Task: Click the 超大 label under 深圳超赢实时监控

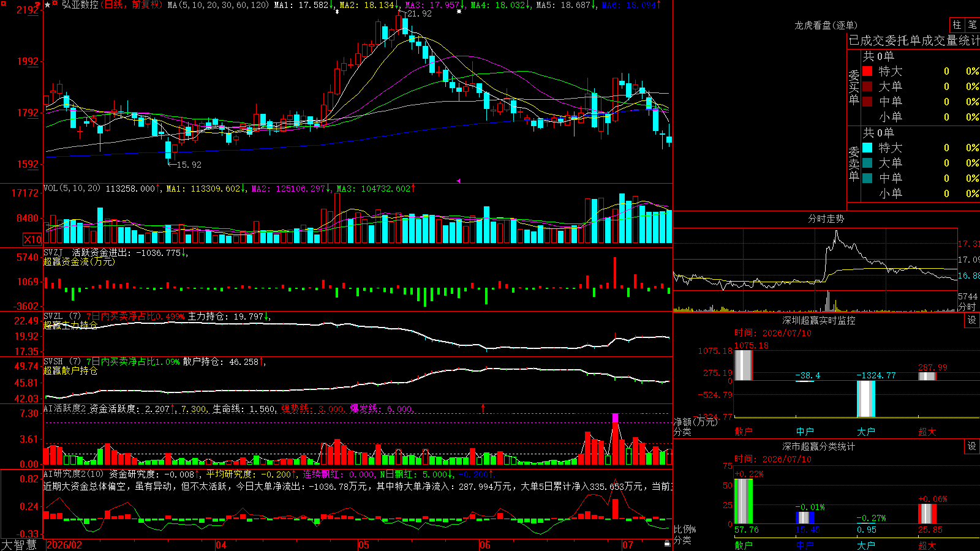Action: [927, 432]
